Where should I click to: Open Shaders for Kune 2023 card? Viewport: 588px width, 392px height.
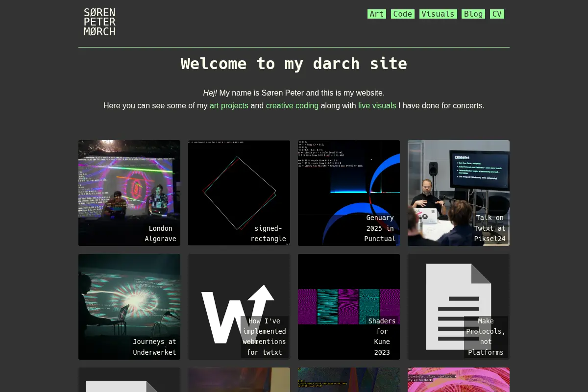point(349,307)
